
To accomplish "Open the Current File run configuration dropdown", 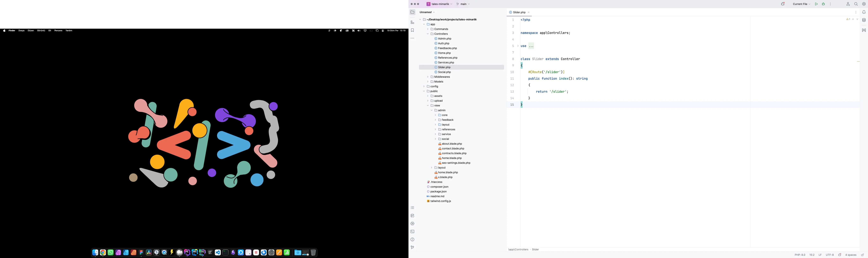I will click(x=802, y=4).
